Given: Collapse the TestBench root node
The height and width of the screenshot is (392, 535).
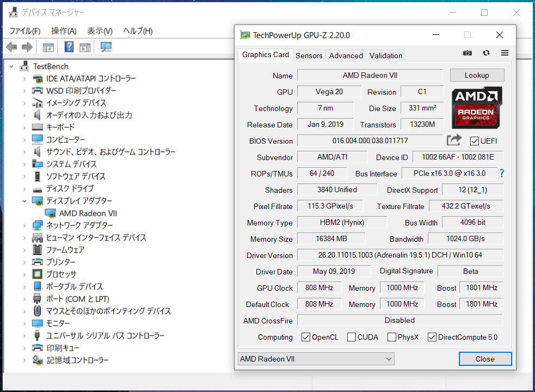Looking at the screenshot, I should pos(11,66).
